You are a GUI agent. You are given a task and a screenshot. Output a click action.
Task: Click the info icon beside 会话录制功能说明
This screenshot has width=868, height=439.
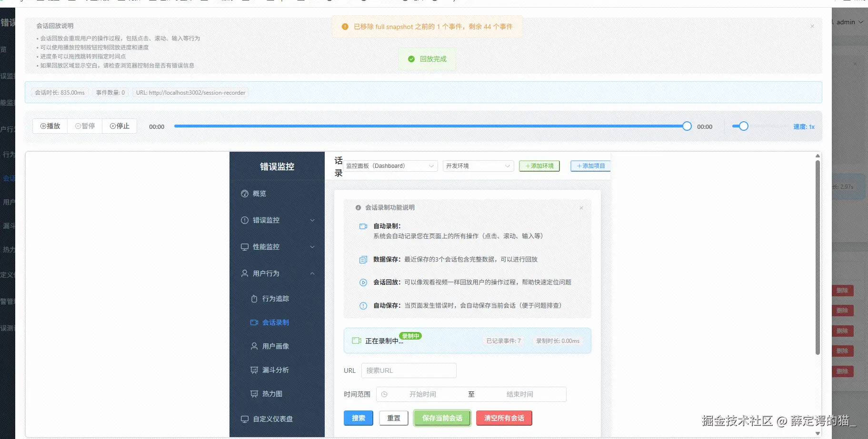click(x=358, y=208)
